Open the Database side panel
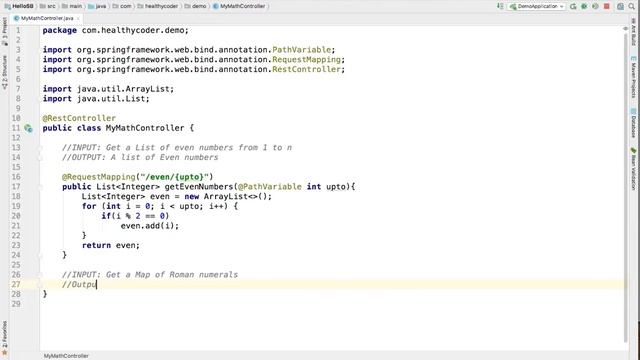 (633, 124)
